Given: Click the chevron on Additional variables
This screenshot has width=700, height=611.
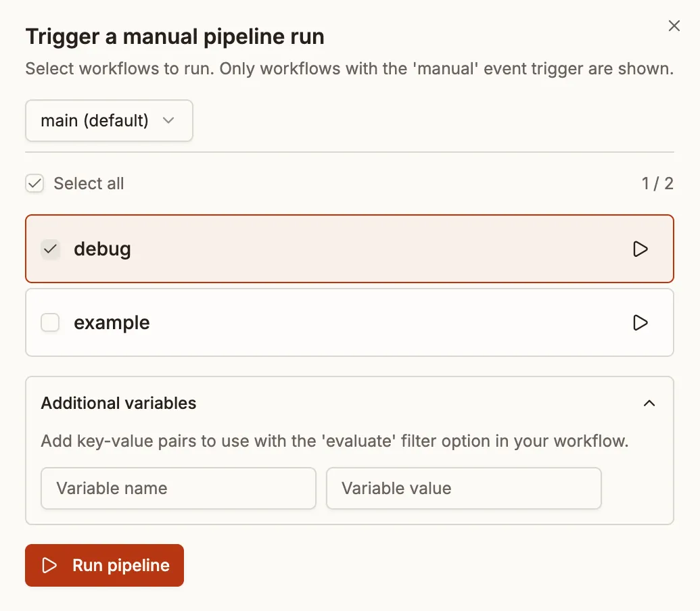Looking at the screenshot, I should (649, 403).
